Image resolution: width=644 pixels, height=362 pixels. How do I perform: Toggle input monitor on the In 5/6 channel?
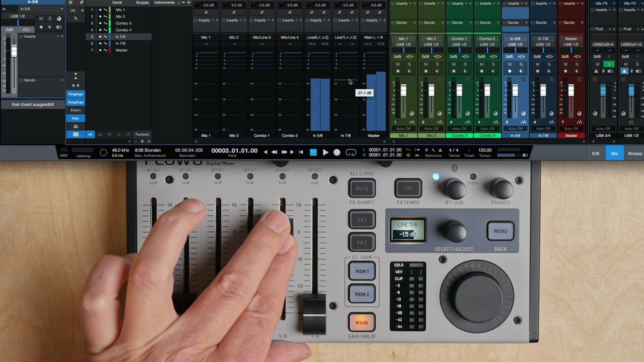point(521,71)
